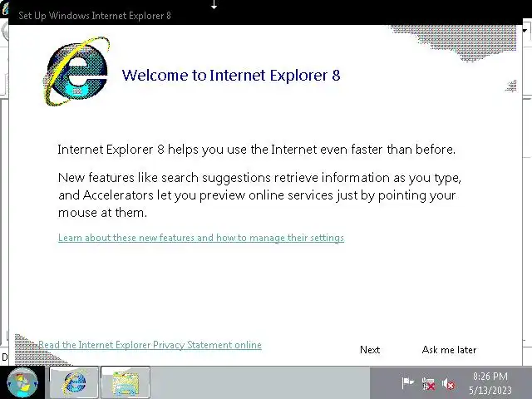
Task: Choose Ask me later
Action: click(449, 350)
